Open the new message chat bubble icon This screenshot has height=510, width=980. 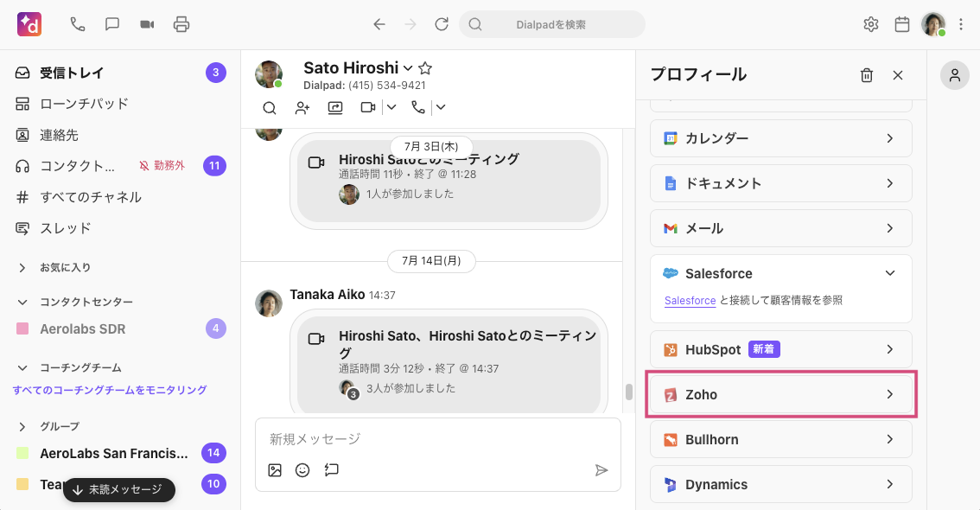coord(112,24)
